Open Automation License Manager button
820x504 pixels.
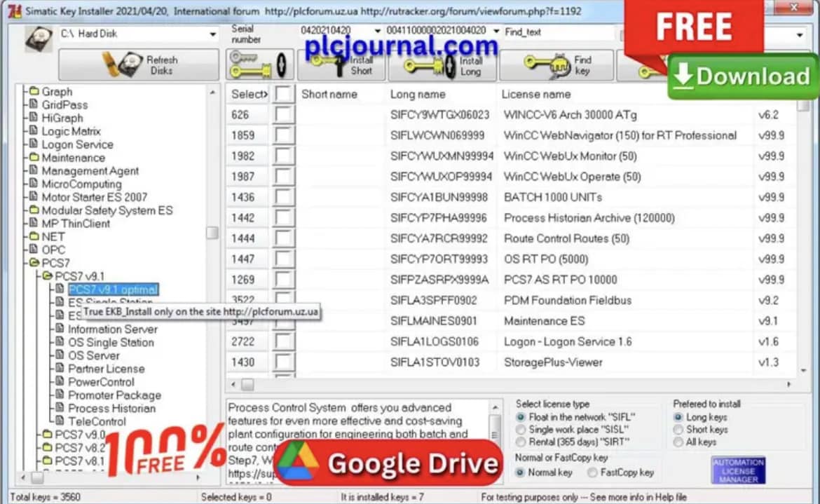738,470
